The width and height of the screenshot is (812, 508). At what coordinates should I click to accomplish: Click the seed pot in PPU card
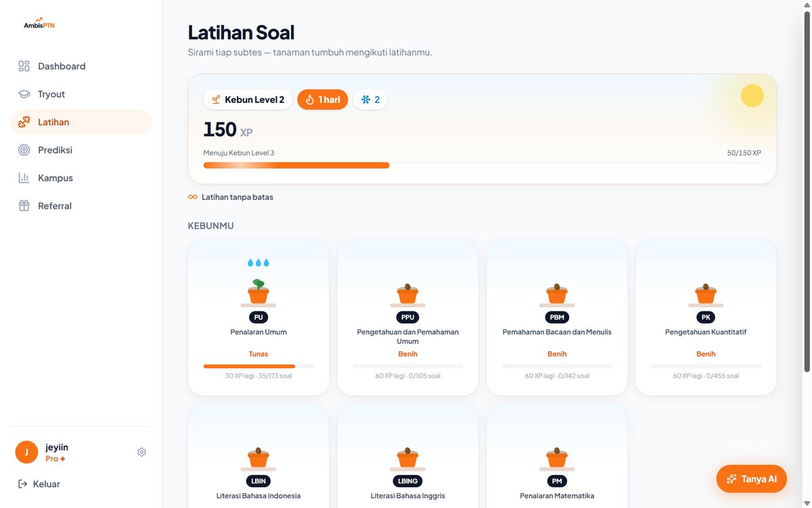point(408,295)
